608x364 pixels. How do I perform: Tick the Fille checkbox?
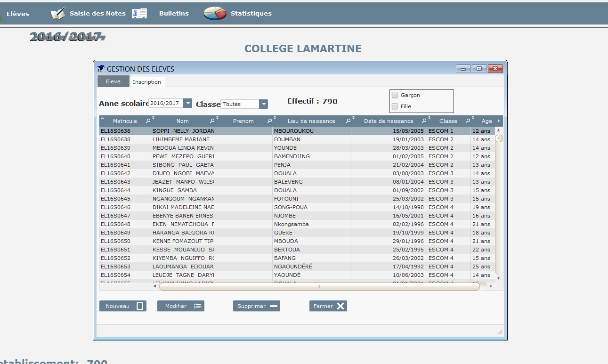(x=395, y=106)
